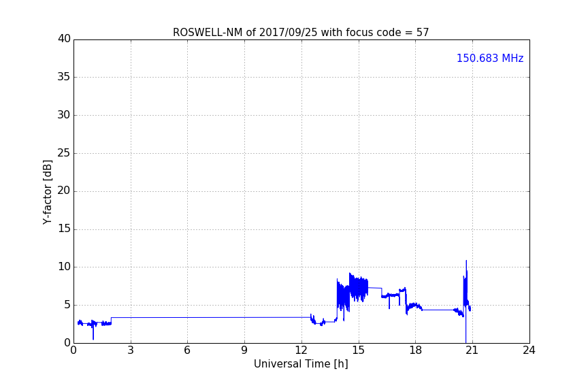Click the x-axis tick label '3'
Image resolution: width=588 pixels, height=392 pixels.
point(131,350)
